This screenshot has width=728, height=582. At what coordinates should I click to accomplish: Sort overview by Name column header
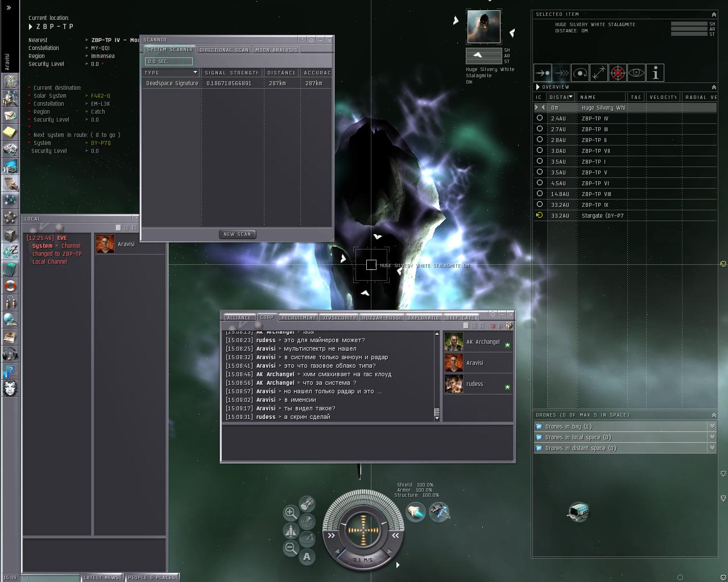602,97
